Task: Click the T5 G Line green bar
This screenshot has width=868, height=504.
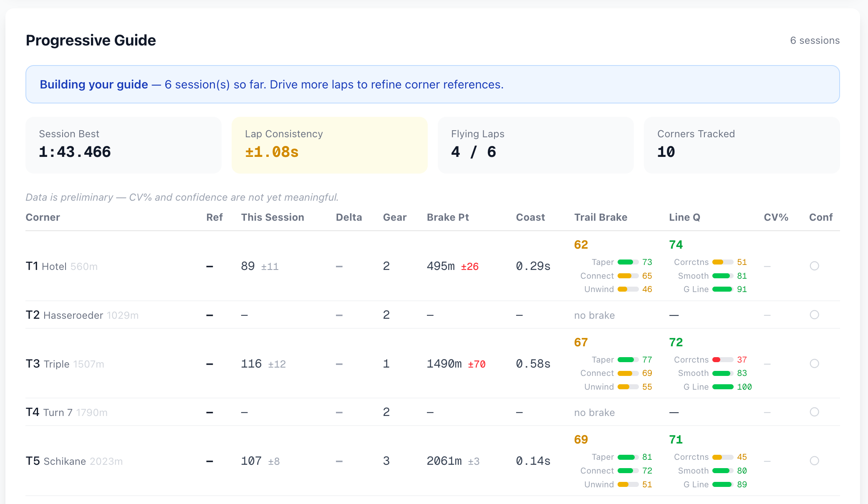Action: pos(722,484)
